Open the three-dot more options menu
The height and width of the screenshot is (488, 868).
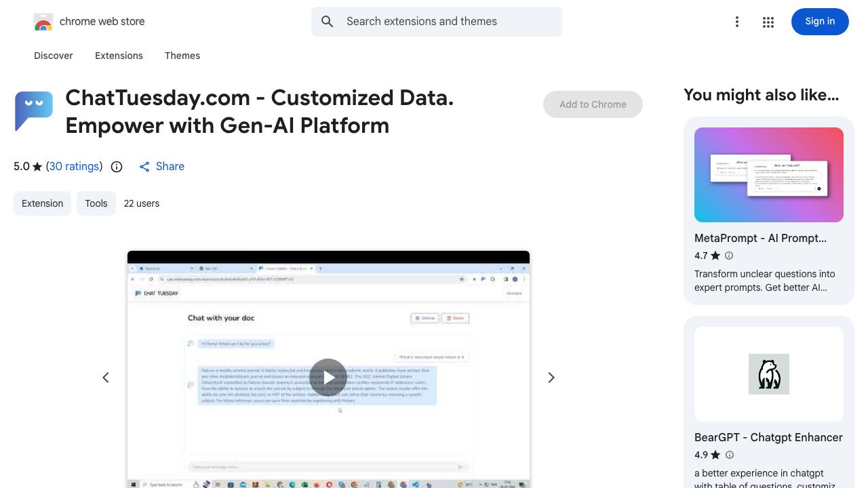(737, 22)
